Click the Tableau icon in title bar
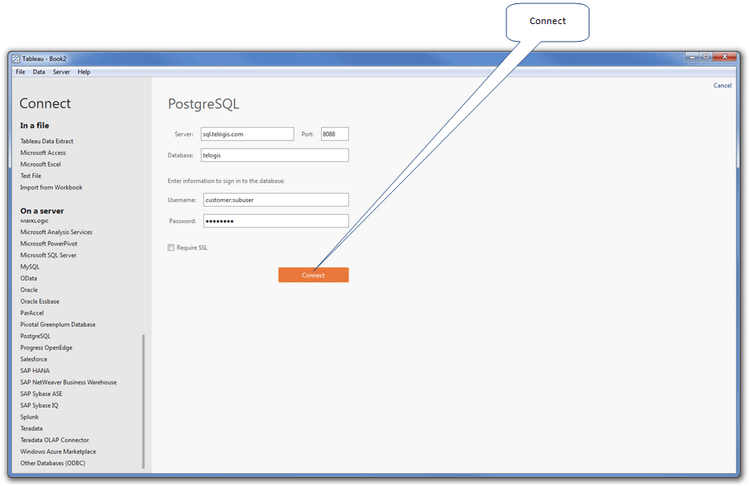 [x=16, y=59]
